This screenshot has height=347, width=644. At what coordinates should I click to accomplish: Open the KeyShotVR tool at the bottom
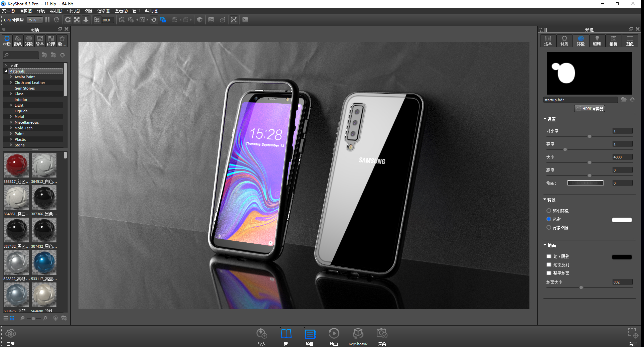[x=358, y=333]
